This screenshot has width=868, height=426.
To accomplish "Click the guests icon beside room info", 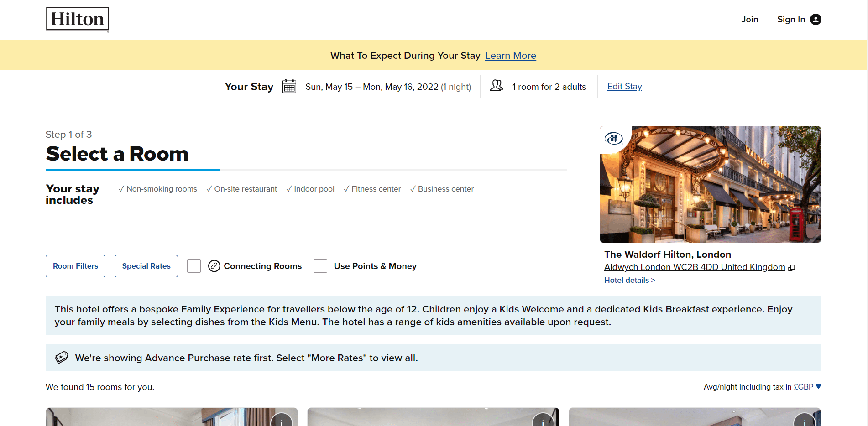I will [x=497, y=86].
